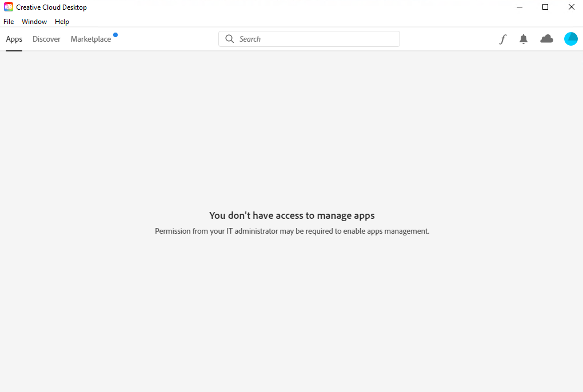
Task: Check cloud sync status icon
Action: click(547, 39)
